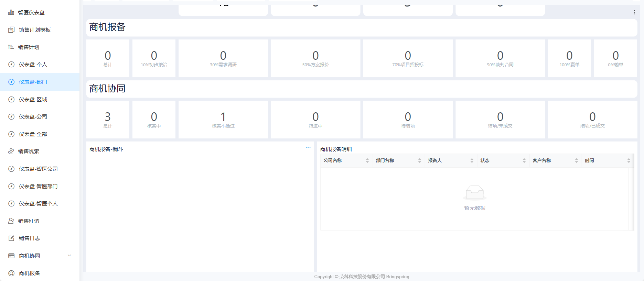Click the 智医仪表盘 bar chart icon
This screenshot has width=644, height=281.
pos(11,12)
